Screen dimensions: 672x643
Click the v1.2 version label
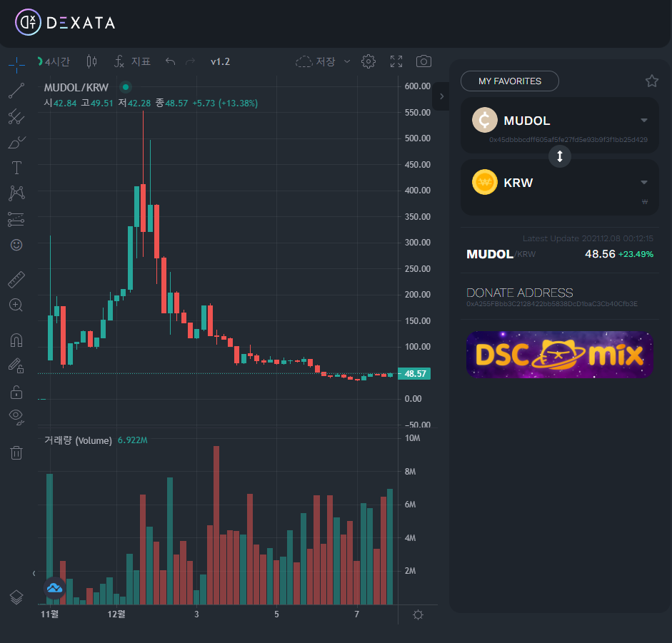pyautogui.click(x=220, y=61)
